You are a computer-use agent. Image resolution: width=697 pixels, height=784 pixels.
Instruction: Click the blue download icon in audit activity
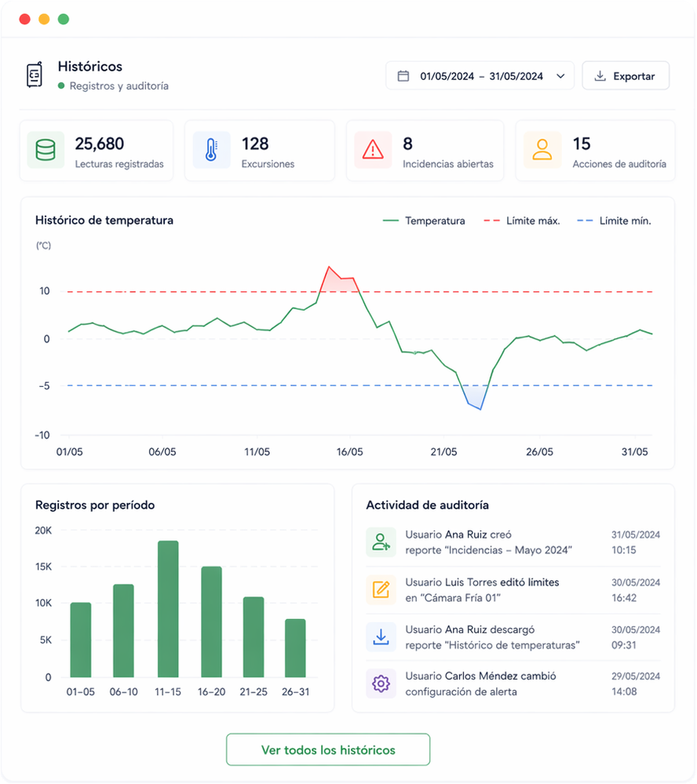pyautogui.click(x=381, y=637)
